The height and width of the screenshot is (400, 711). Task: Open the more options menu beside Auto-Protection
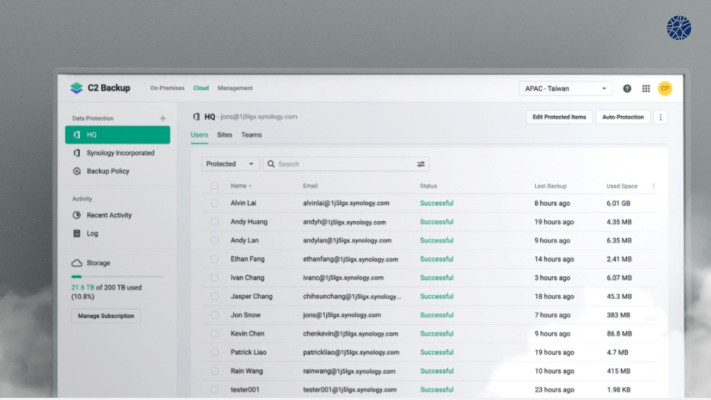(660, 117)
